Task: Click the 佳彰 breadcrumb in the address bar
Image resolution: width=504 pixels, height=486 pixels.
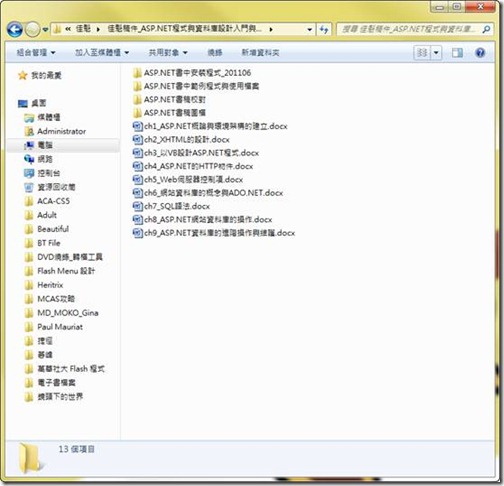Action: click(83, 29)
